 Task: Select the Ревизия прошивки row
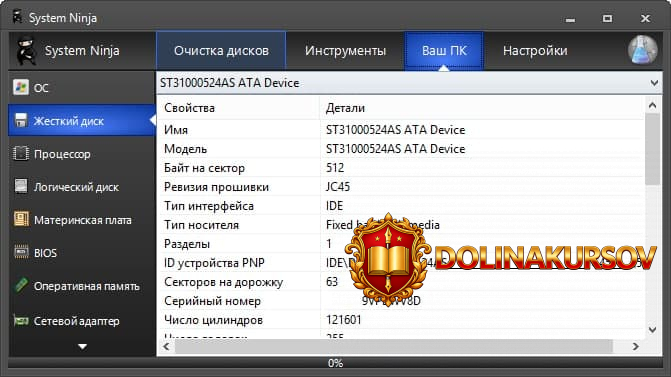(401, 187)
